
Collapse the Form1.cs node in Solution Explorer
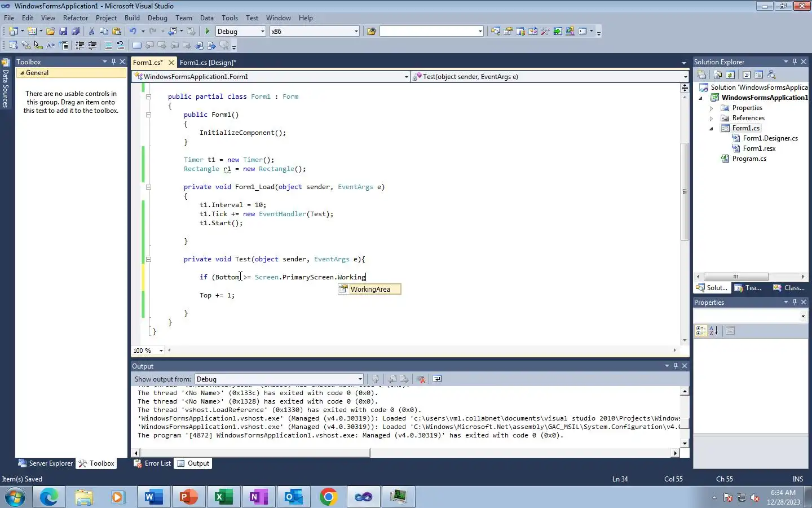(x=712, y=129)
